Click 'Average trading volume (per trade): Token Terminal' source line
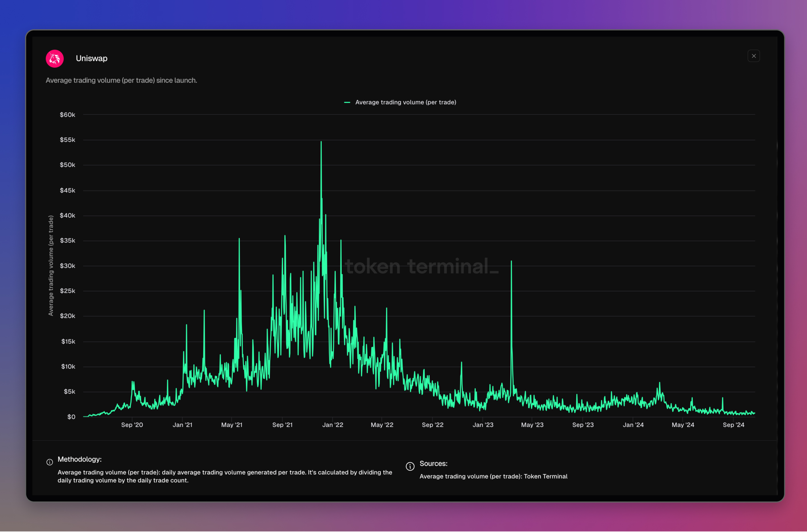The height and width of the screenshot is (532, 807). click(x=493, y=476)
